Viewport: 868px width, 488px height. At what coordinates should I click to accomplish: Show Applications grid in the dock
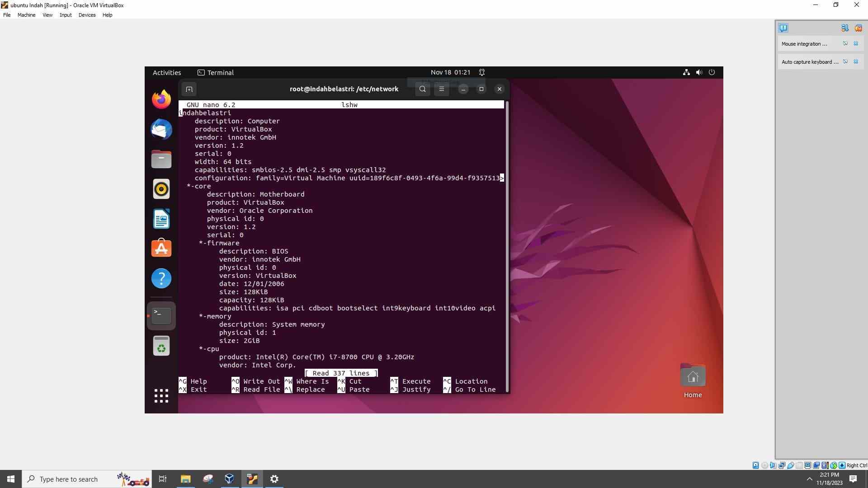161,396
